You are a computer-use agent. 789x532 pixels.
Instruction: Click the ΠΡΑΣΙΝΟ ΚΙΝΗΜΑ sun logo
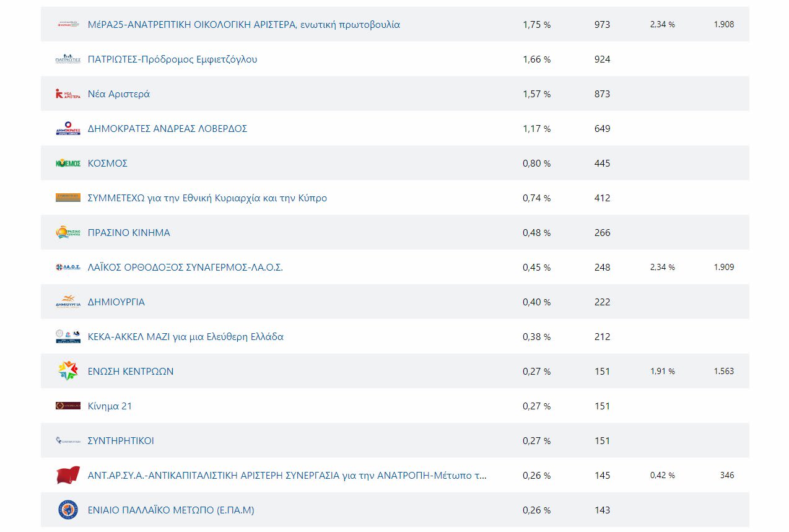[68, 233]
